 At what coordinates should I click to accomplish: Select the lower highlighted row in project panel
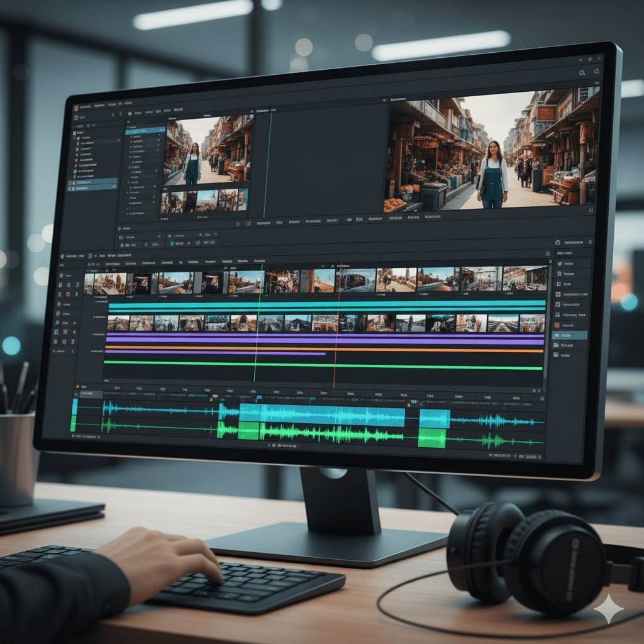pos(92,187)
